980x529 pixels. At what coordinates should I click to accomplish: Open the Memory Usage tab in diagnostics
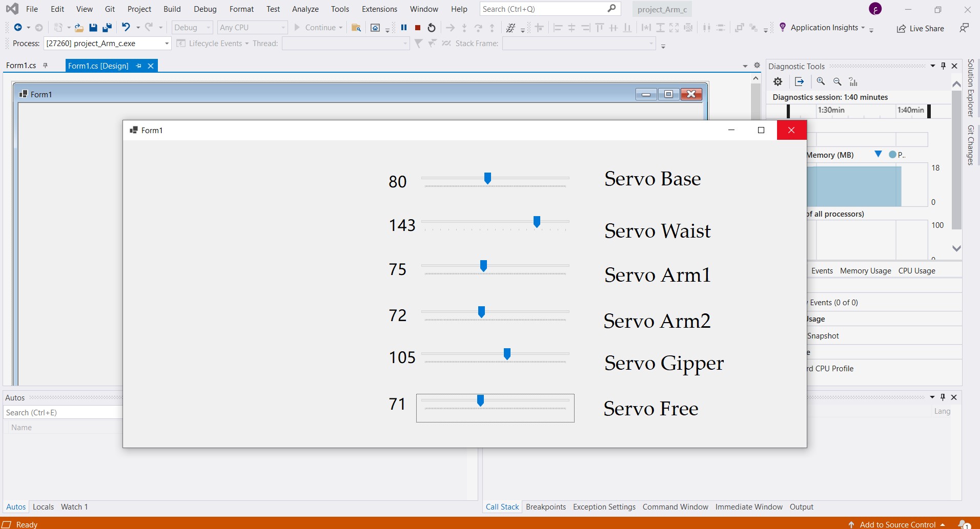point(865,271)
